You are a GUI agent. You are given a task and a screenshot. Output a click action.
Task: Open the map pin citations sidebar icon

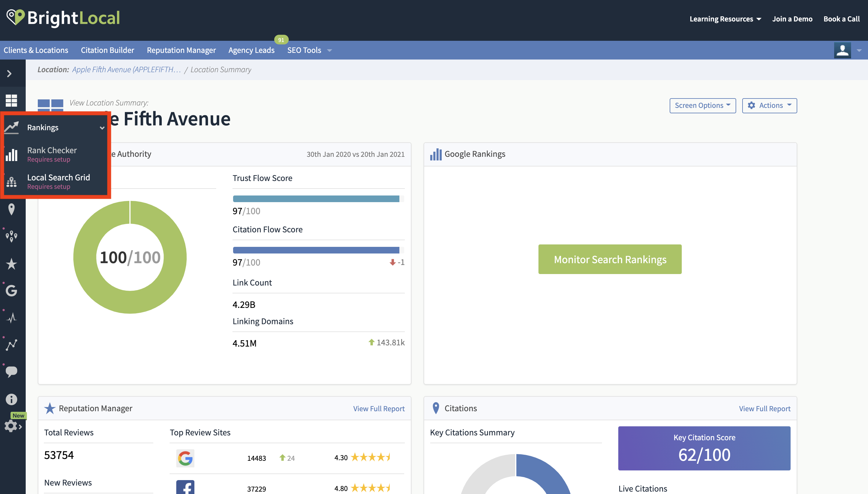tap(11, 209)
